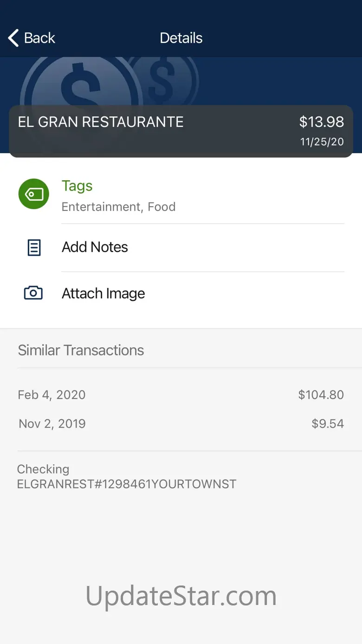Viewport: 362px width, 644px height.
Task: Tap the back chevron arrow icon
Action: pos(13,38)
